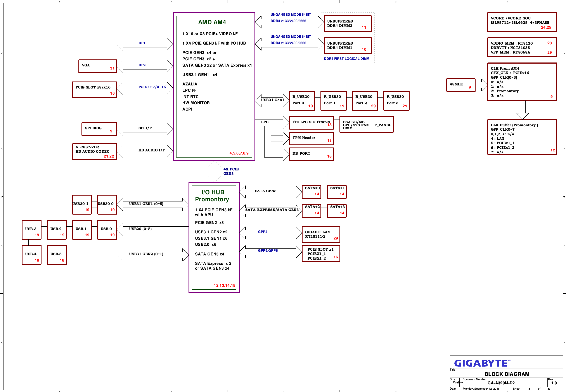Click the LPC bus label
This screenshot has width=566, height=392.
265,122
